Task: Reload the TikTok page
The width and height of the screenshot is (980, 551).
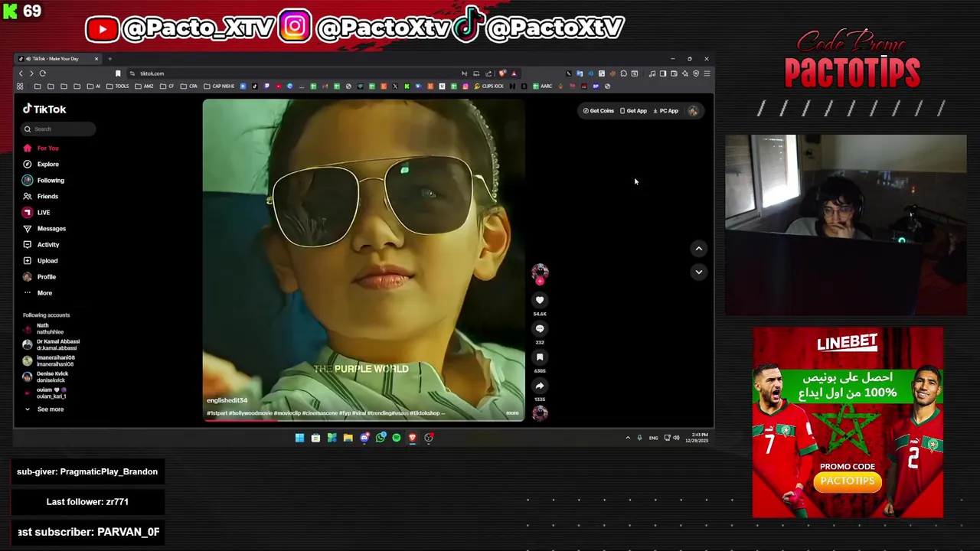Action: pos(43,73)
